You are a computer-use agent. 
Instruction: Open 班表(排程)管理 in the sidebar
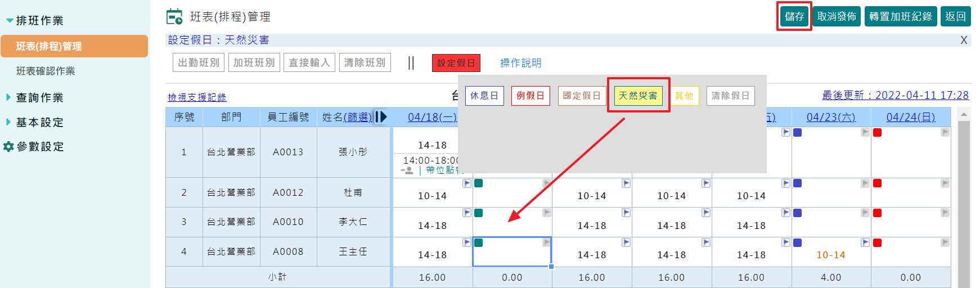(x=74, y=46)
